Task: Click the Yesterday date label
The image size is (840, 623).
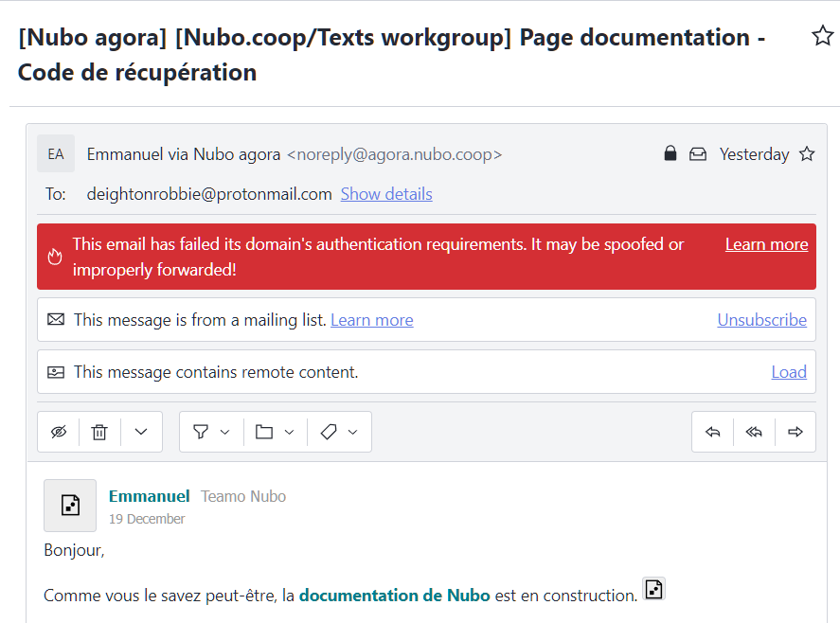Action: coord(754,154)
